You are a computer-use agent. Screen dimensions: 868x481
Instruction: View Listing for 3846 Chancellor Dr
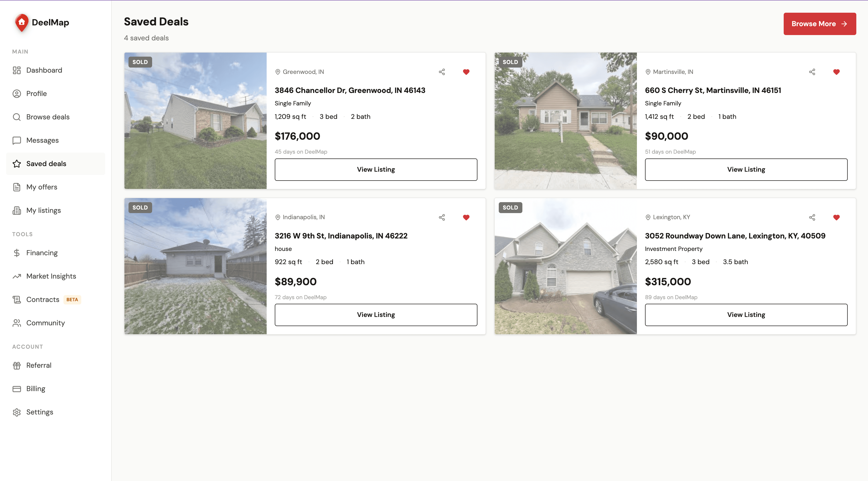pos(376,170)
